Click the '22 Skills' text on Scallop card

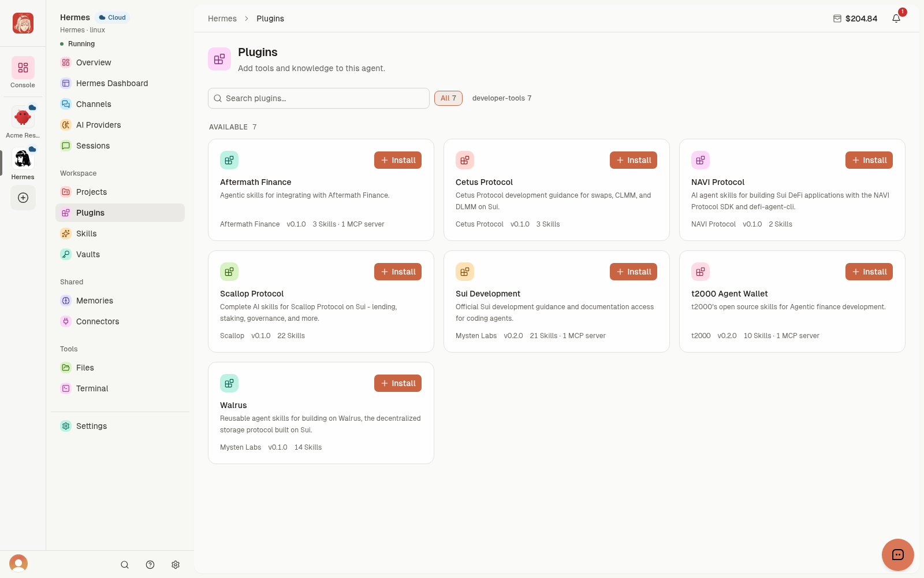click(x=291, y=336)
